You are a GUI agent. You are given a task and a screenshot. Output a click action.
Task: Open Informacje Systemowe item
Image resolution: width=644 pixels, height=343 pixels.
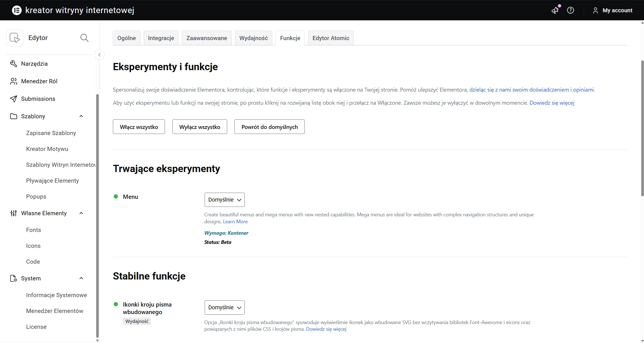(56, 295)
